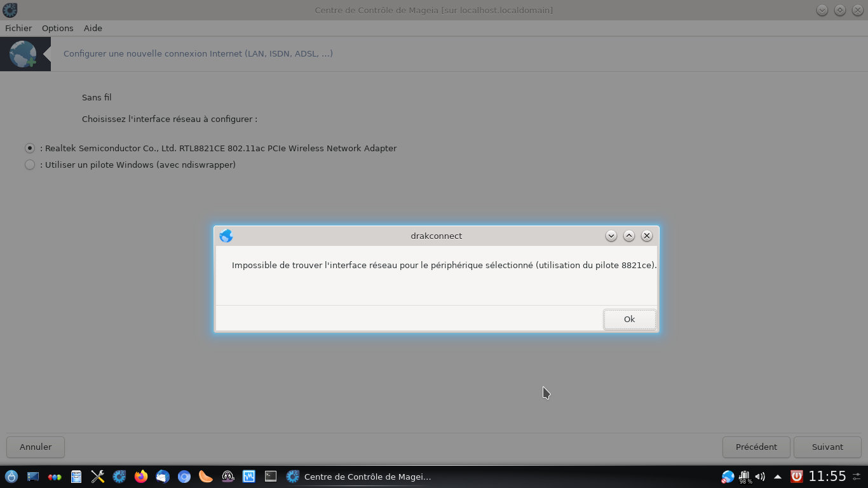Image resolution: width=868 pixels, height=488 pixels.
Task: Open the volume speaker tray icon
Action: 760,477
